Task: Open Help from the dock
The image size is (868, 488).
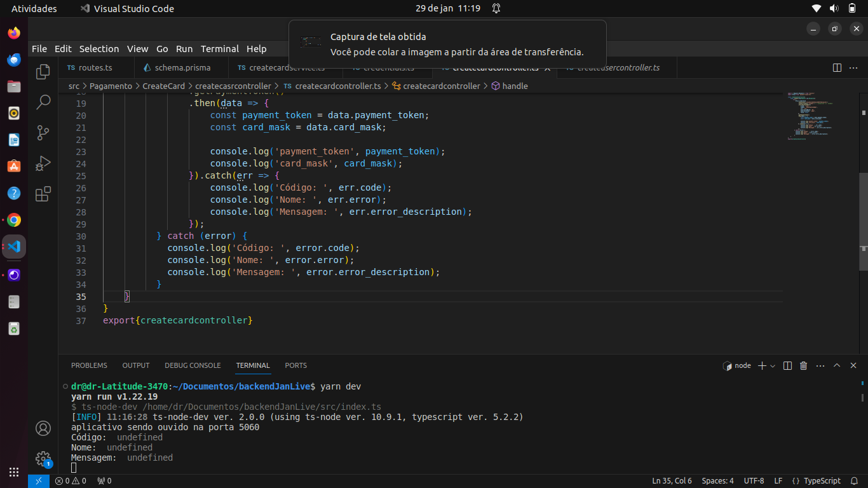Action: click(x=14, y=193)
